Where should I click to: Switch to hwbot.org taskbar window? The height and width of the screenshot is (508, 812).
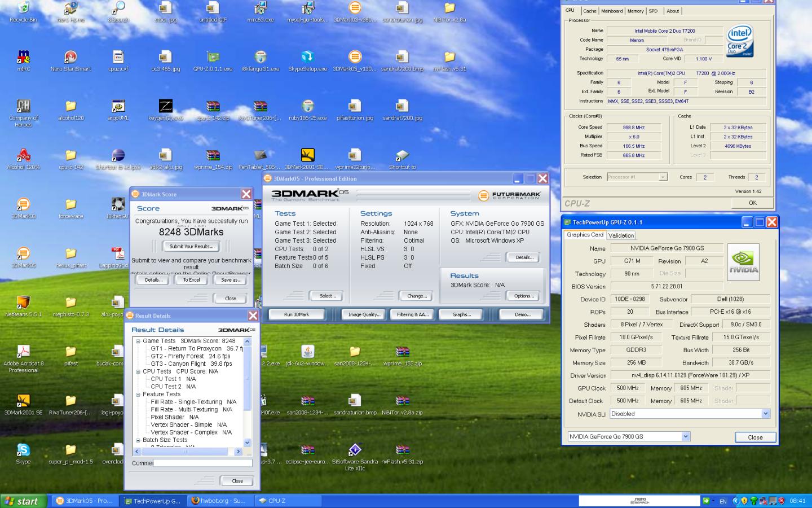coord(219,501)
